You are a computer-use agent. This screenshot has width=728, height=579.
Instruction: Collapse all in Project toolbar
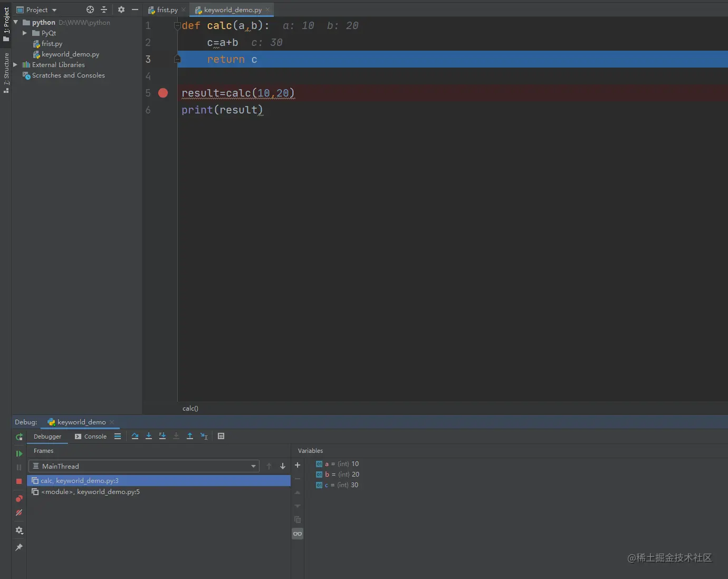(x=104, y=10)
